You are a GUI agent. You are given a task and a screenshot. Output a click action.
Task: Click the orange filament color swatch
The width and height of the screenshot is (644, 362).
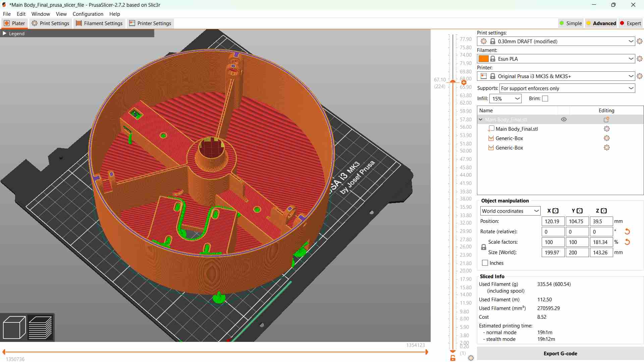coord(483,59)
